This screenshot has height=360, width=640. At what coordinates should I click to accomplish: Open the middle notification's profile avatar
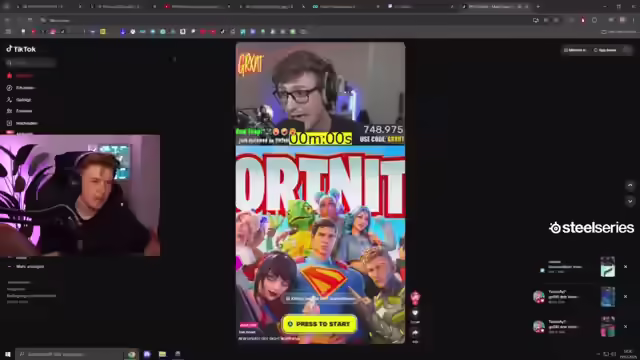[539, 297]
